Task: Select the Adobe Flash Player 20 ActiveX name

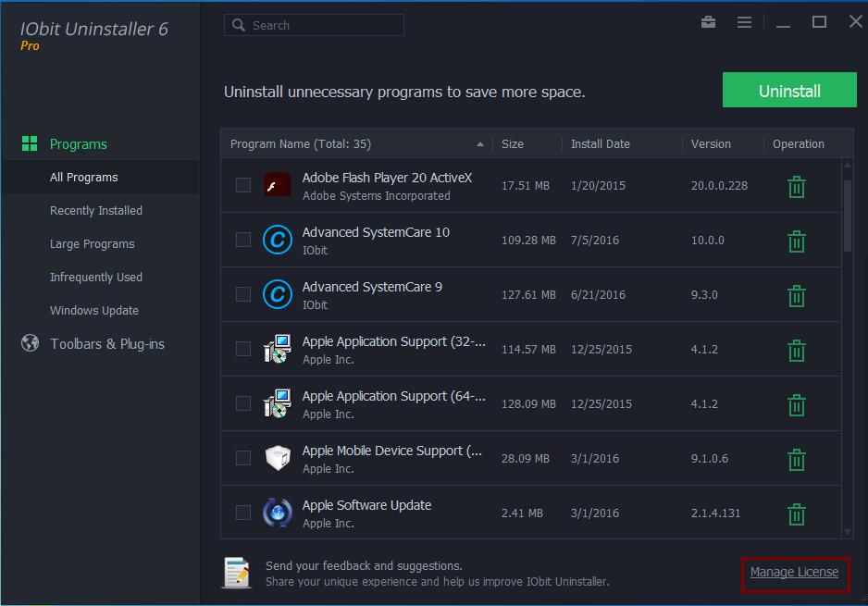Action: [x=387, y=178]
